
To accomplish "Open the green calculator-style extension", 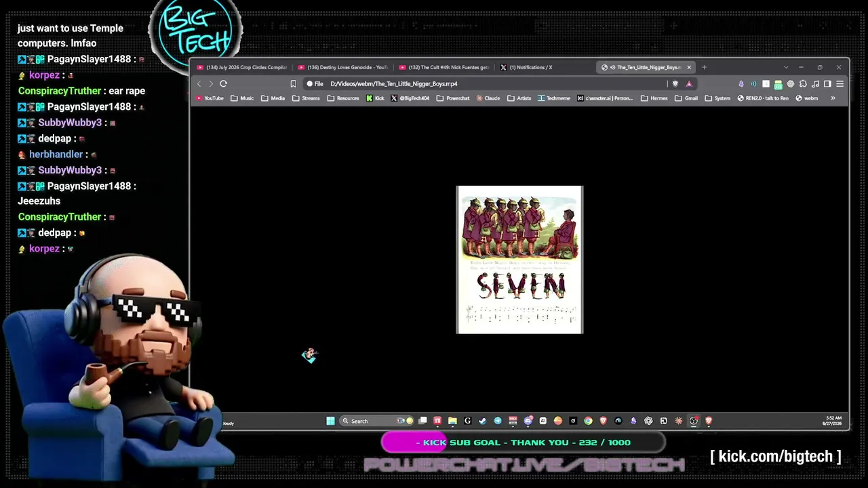I will (778, 84).
